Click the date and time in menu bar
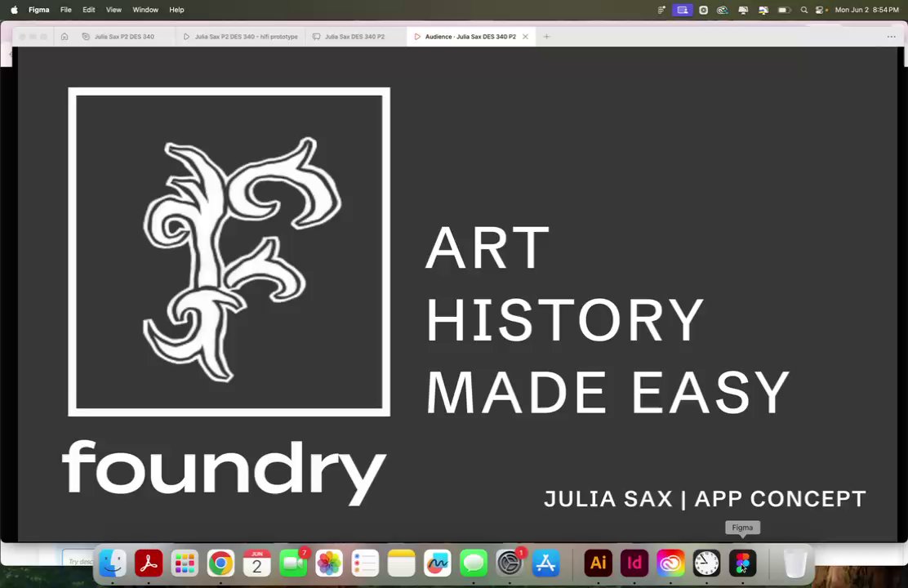Image resolution: width=908 pixels, height=588 pixels. (867, 10)
